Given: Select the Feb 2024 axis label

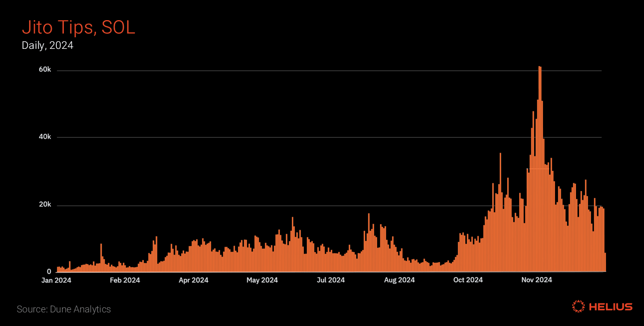Looking at the screenshot, I should pyautogui.click(x=125, y=280).
